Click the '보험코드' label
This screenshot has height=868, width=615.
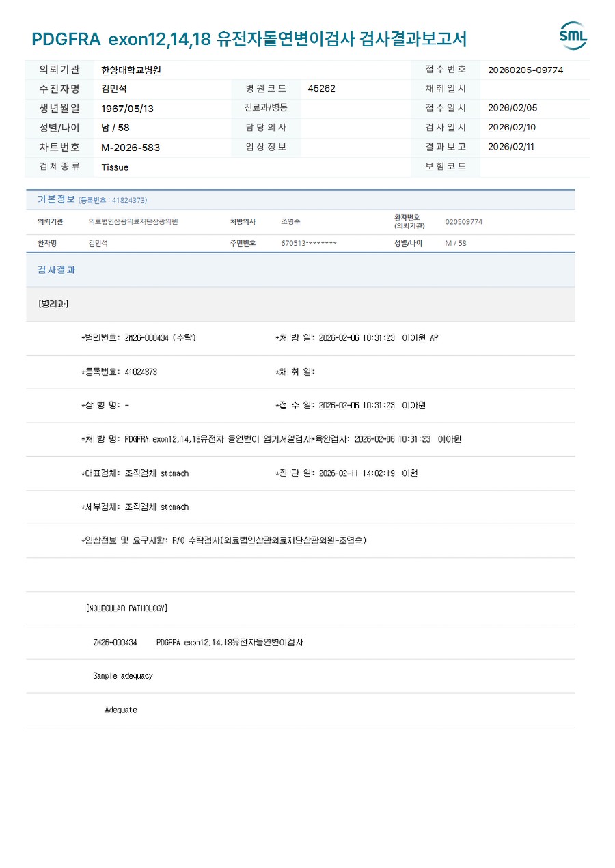click(446, 166)
